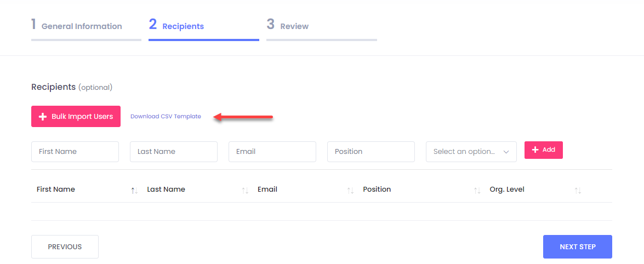Download the CSV Template link
The image size is (644, 264).
pyautogui.click(x=166, y=117)
